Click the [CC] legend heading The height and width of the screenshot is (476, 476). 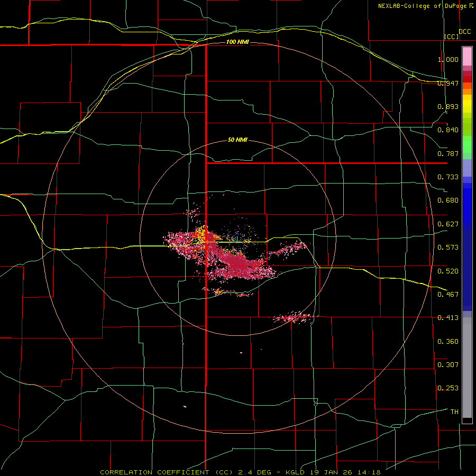(x=452, y=36)
